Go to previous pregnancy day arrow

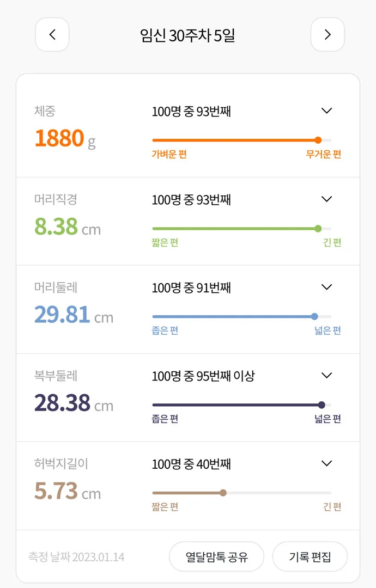52,34
